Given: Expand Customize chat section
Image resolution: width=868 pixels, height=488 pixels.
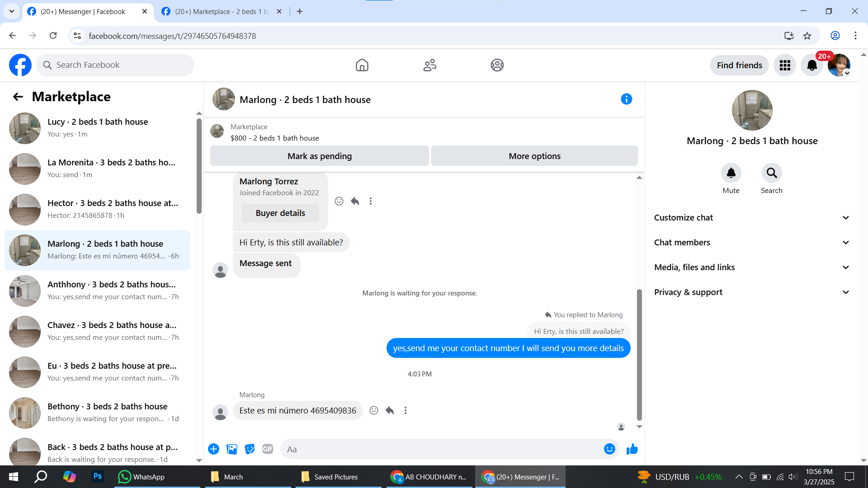Looking at the screenshot, I should click(752, 218).
